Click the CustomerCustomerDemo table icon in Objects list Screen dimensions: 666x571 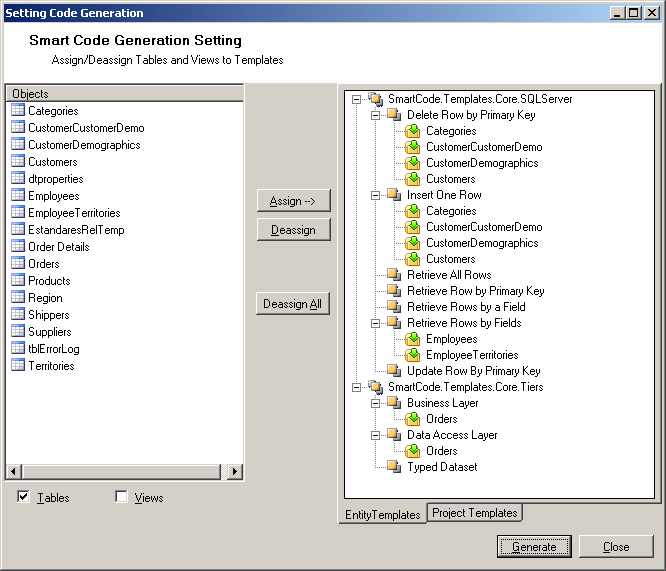pyautogui.click(x=18, y=127)
